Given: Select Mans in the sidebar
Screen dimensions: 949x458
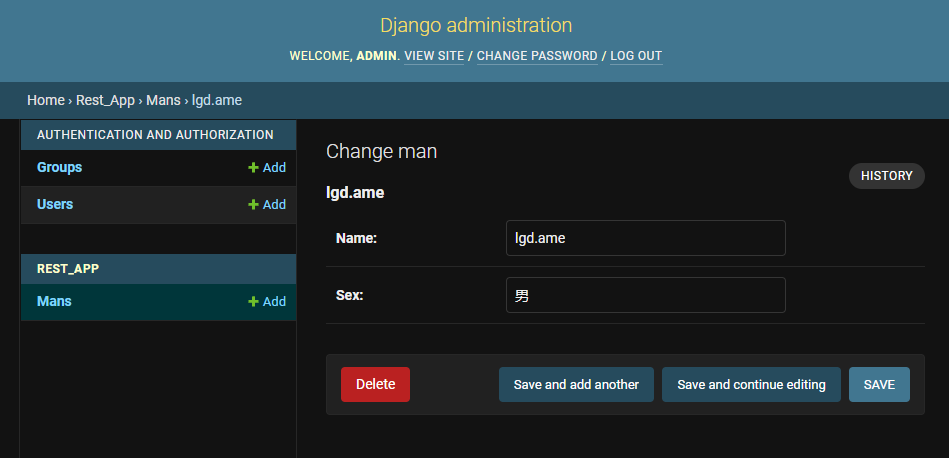Looking at the screenshot, I should (x=54, y=302).
